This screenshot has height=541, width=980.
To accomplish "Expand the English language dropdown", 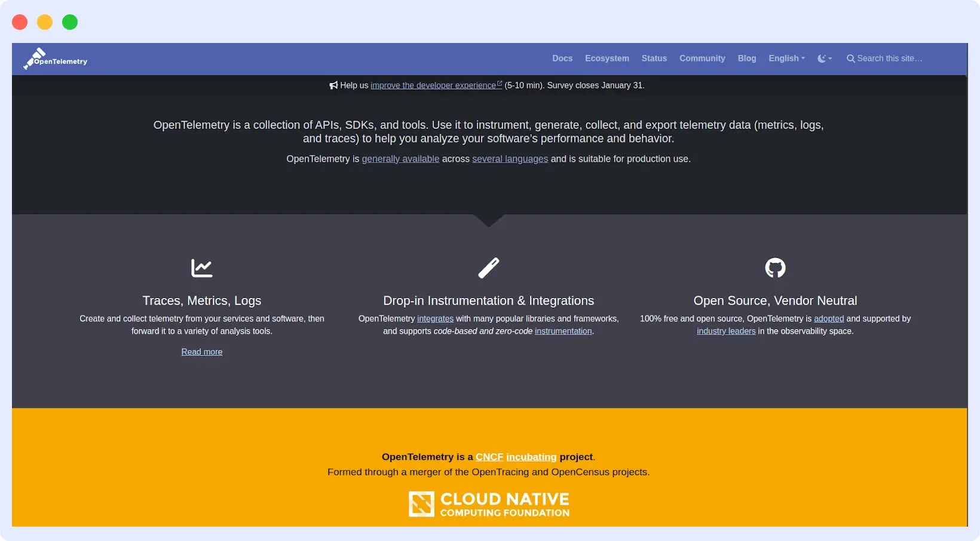I will (786, 59).
